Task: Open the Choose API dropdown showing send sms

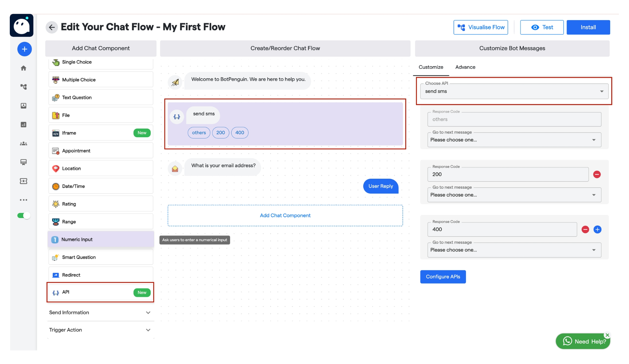Action: tap(514, 91)
